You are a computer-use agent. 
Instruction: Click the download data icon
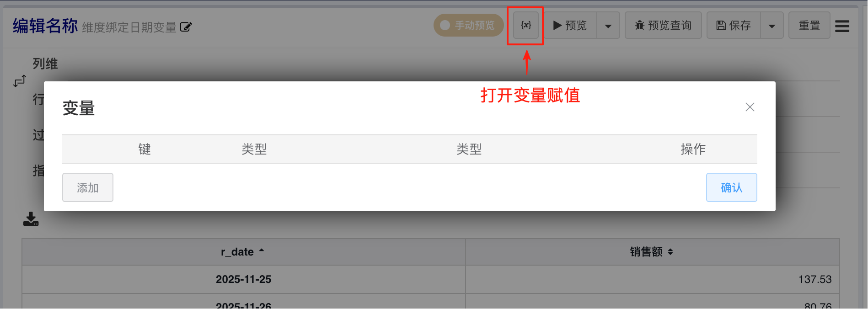click(31, 219)
